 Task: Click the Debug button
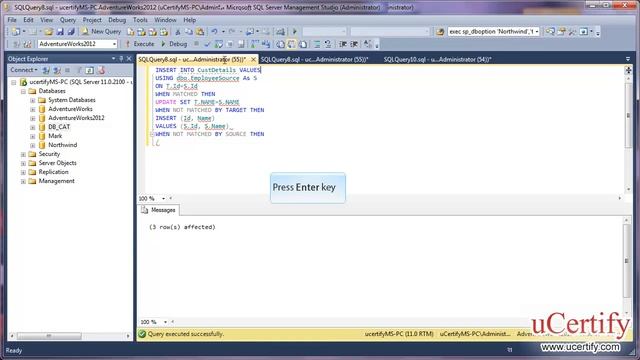pos(174,44)
